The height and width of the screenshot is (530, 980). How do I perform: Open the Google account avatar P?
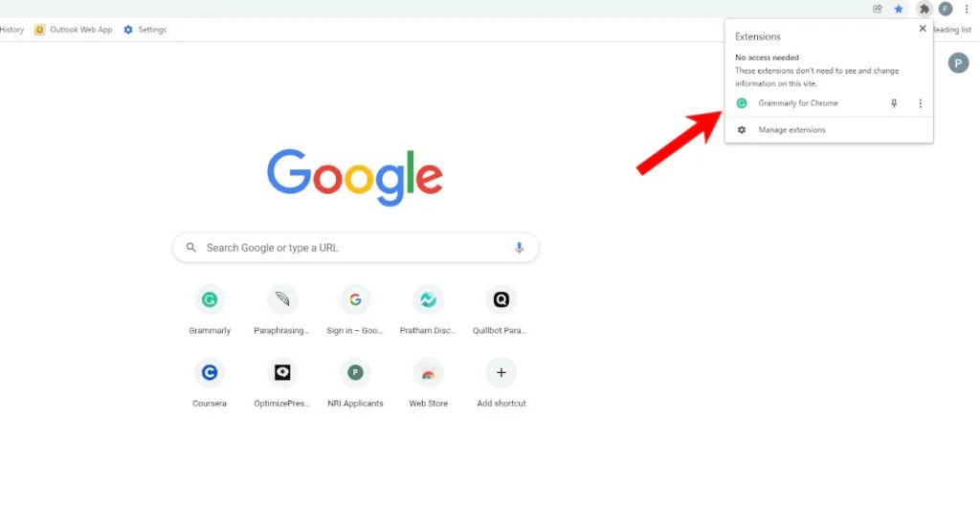pyautogui.click(x=958, y=63)
